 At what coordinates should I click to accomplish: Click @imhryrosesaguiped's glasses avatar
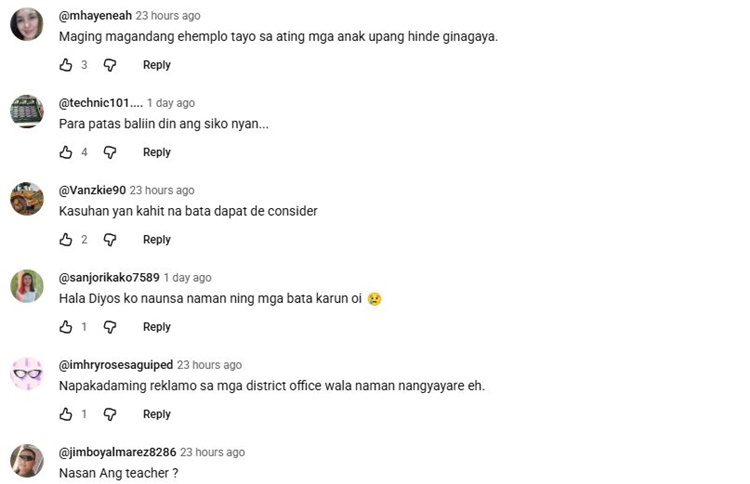click(27, 374)
